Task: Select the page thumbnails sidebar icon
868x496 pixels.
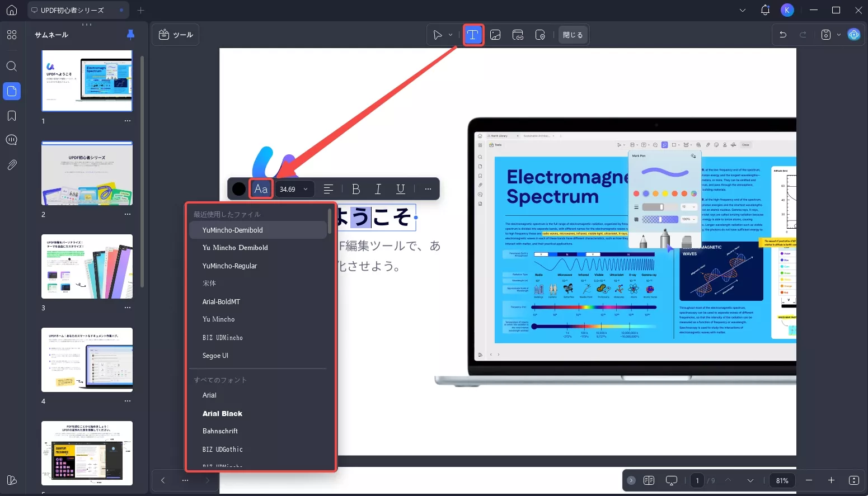Action: tap(12, 91)
